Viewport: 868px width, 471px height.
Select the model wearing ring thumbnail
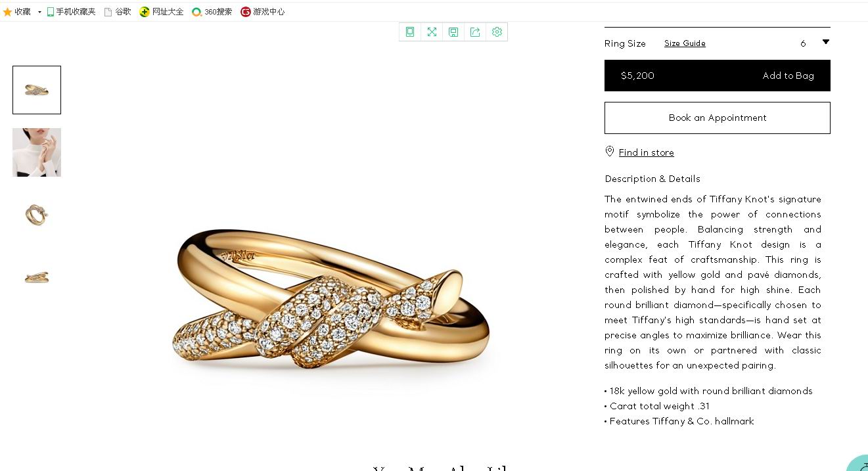[x=37, y=152]
